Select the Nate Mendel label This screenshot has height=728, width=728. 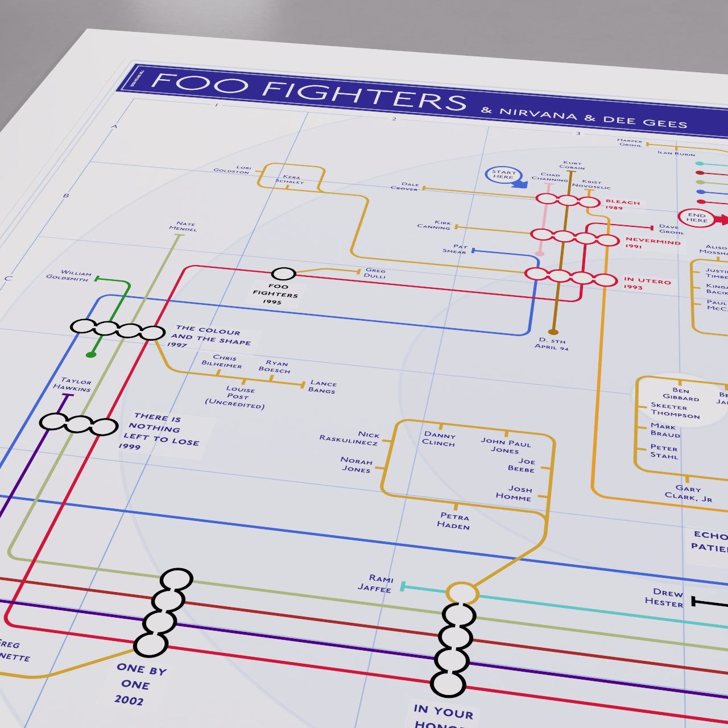coord(184,226)
